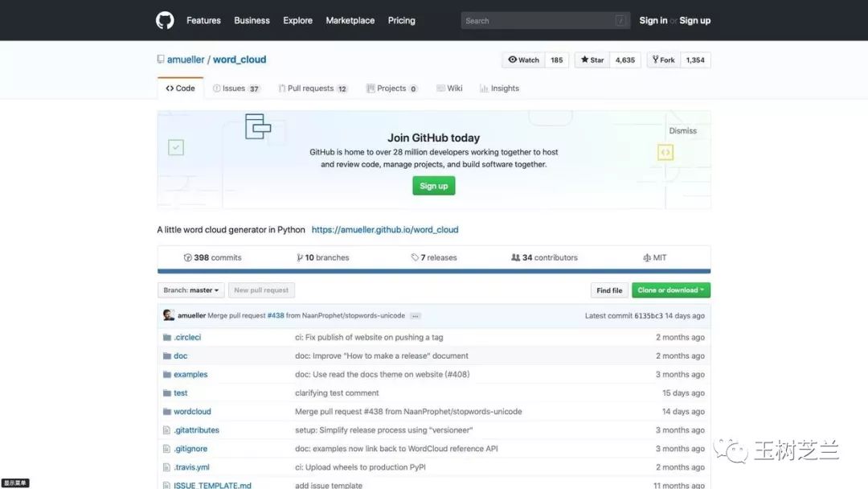Open the .gitignore file
Screen dimensions: 868x489
[190, 449]
